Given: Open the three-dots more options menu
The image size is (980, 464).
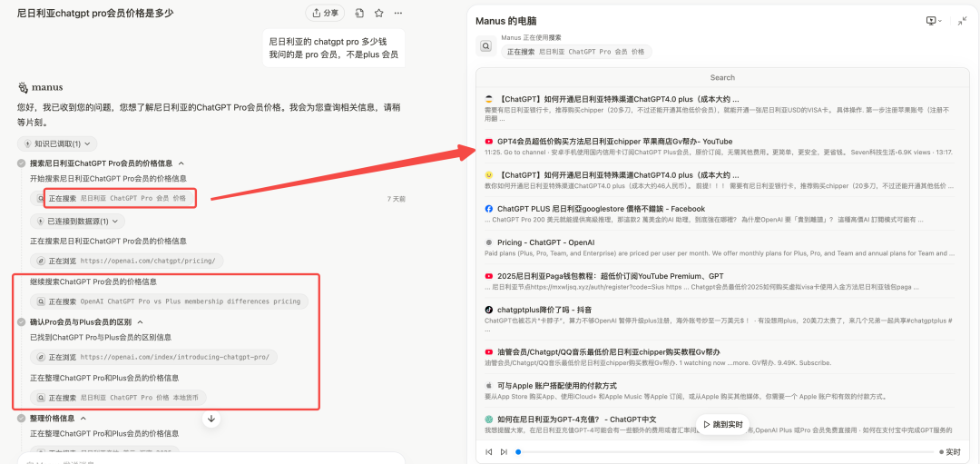Looking at the screenshot, I should (x=398, y=13).
